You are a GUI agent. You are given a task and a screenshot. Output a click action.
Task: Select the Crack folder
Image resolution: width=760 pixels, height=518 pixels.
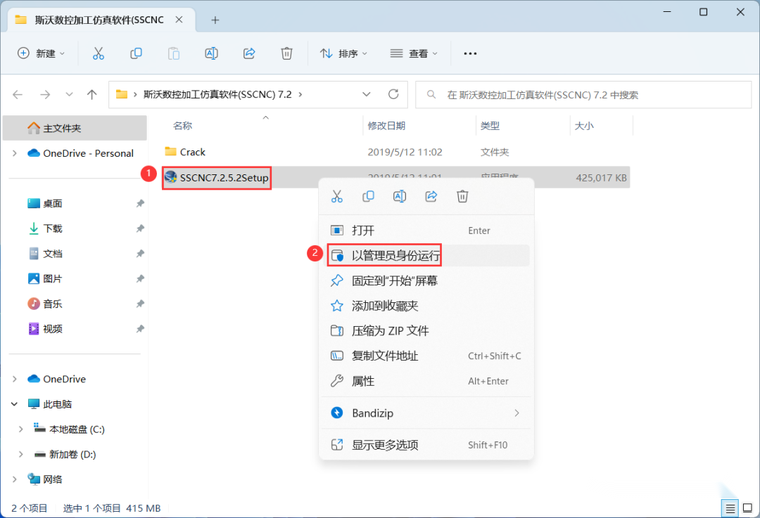(x=192, y=152)
